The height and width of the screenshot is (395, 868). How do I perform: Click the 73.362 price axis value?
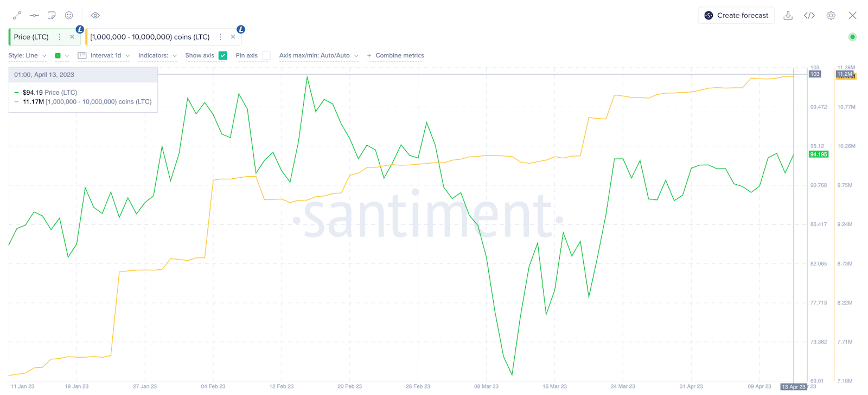(819, 342)
